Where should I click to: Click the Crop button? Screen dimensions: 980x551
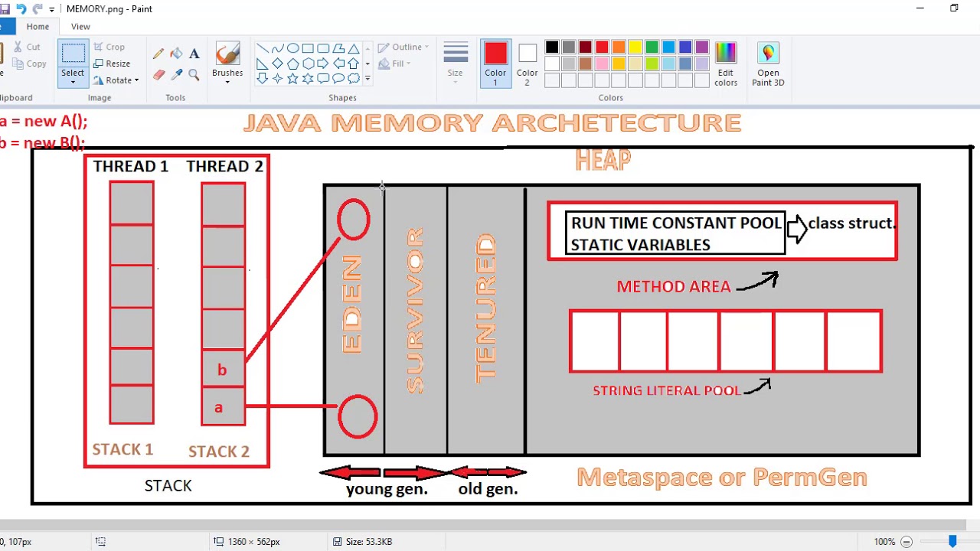pos(109,47)
